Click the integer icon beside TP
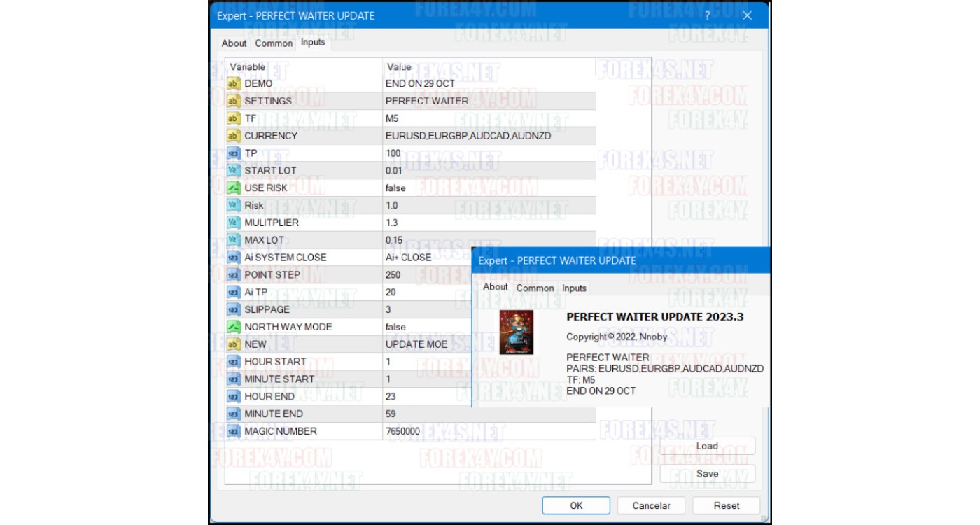 (234, 153)
